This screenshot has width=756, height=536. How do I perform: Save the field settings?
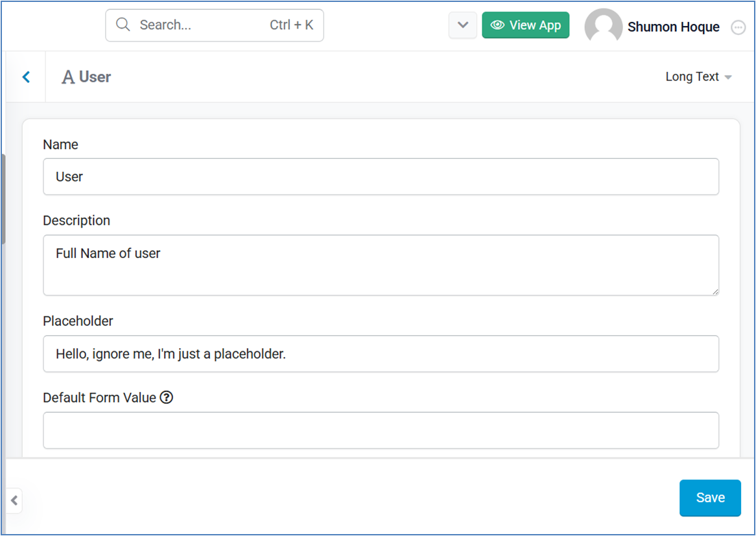pyautogui.click(x=710, y=498)
